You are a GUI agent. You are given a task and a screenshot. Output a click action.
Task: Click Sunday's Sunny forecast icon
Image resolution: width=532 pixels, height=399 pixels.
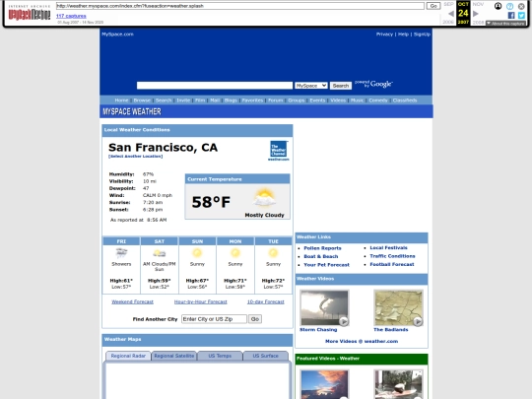tap(197, 253)
